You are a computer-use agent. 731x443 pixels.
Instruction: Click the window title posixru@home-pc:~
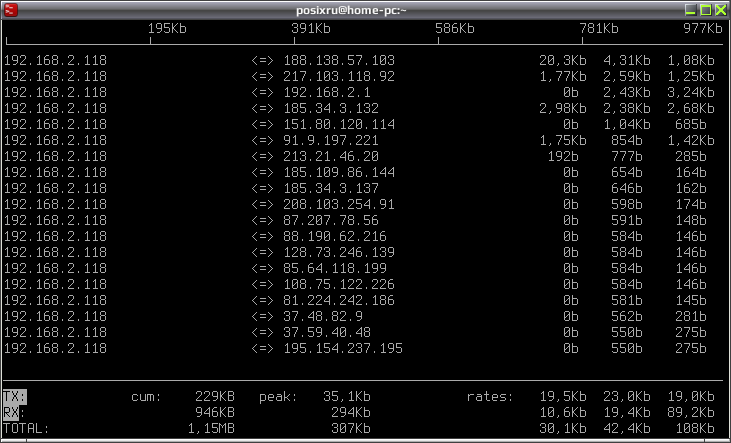click(351, 10)
